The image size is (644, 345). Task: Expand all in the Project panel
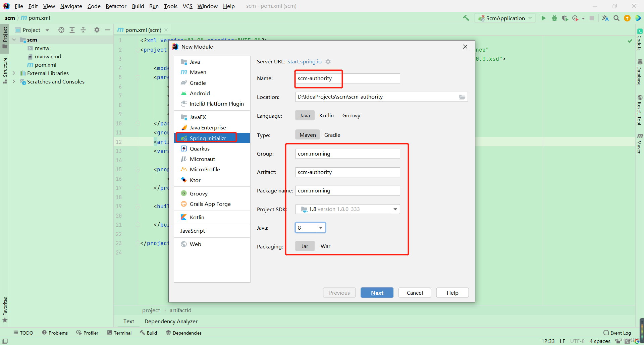click(72, 30)
